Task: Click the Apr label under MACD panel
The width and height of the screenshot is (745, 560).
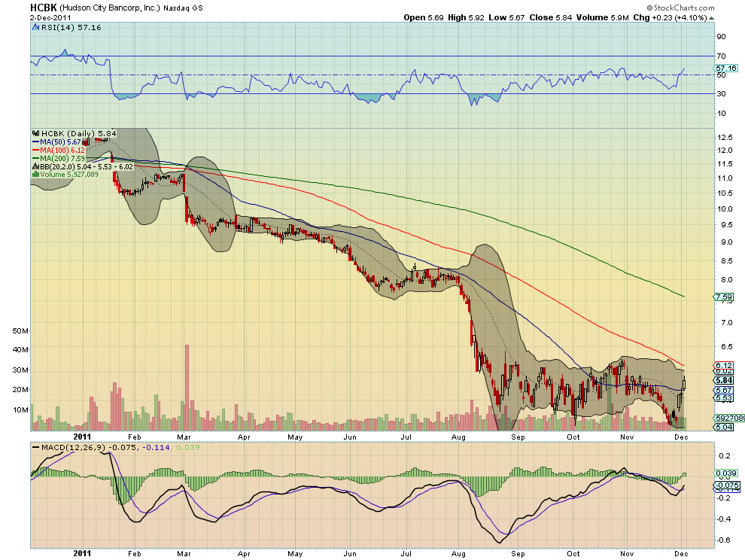Action: [244, 554]
